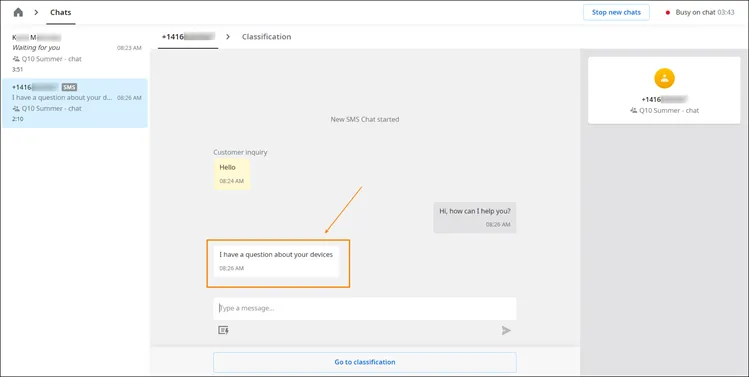Open the home icon in breadcrumb
Viewport: 749px width, 377px height.
point(18,12)
